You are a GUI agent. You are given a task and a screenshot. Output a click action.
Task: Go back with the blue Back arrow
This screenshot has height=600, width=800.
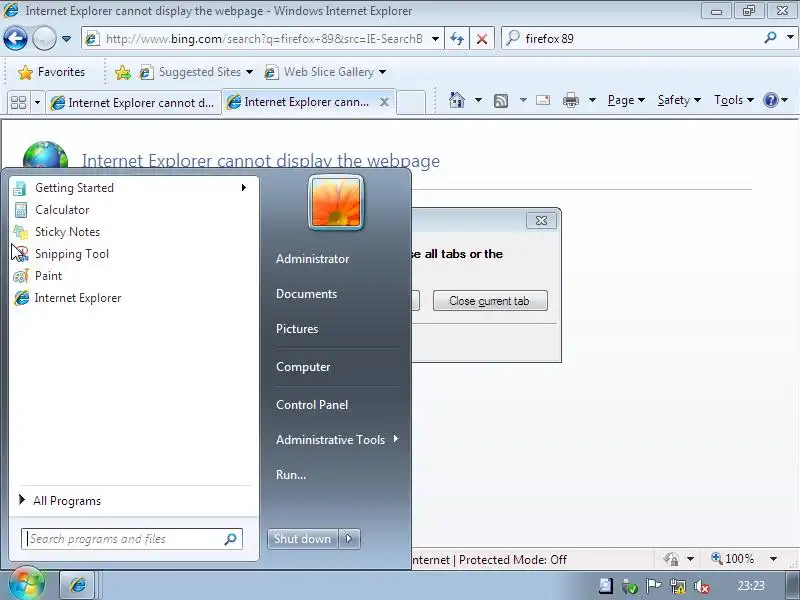click(15, 38)
